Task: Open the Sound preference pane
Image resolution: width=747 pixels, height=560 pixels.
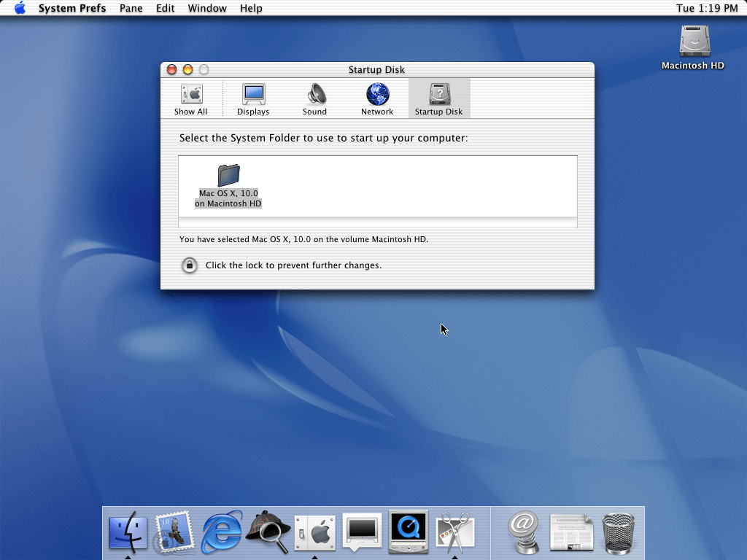Action: coord(315,98)
